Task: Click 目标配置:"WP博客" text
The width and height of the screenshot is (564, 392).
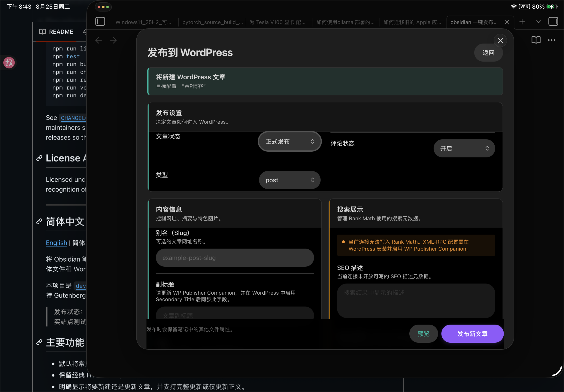Action: [x=181, y=86]
